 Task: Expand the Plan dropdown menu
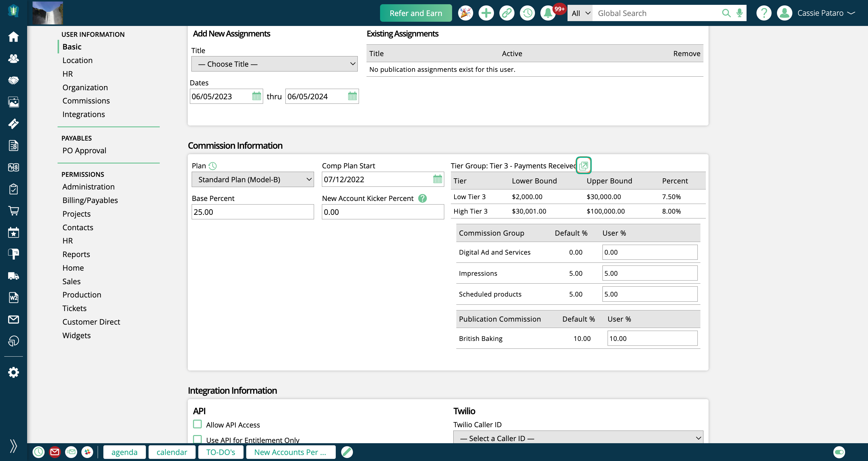(x=253, y=179)
